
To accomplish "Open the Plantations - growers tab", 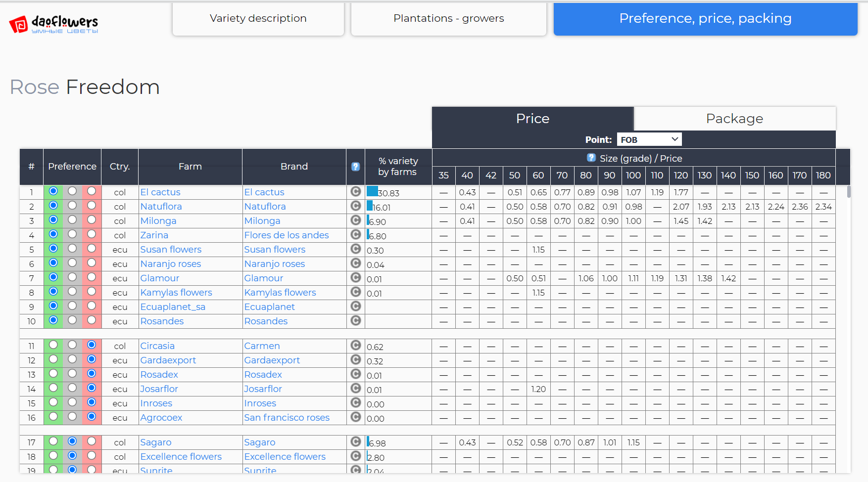I will (x=448, y=19).
